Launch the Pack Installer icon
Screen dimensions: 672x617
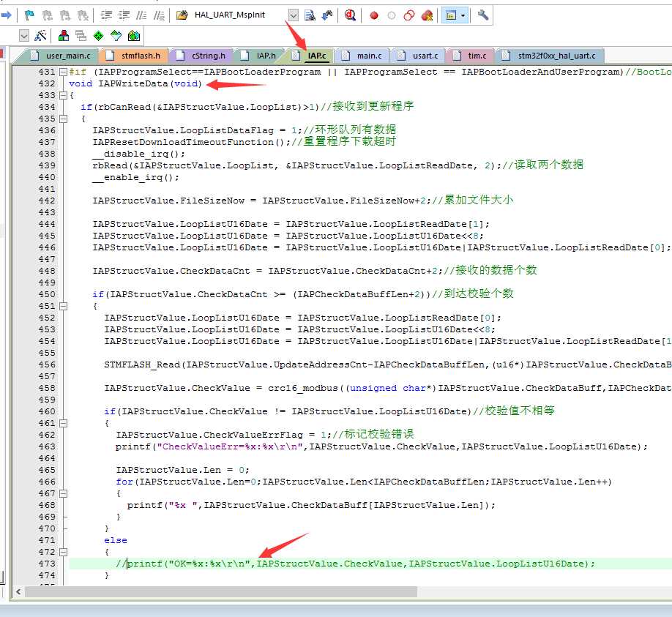click(134, 36)
